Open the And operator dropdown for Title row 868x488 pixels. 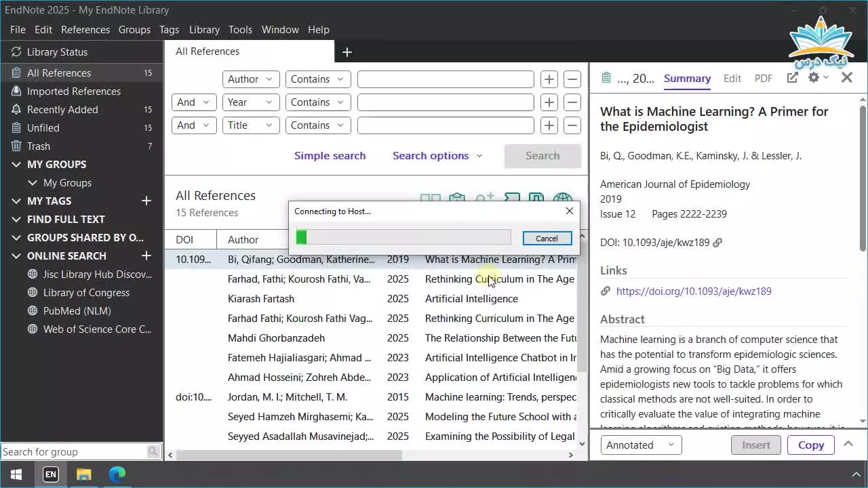tap(194, 125)
